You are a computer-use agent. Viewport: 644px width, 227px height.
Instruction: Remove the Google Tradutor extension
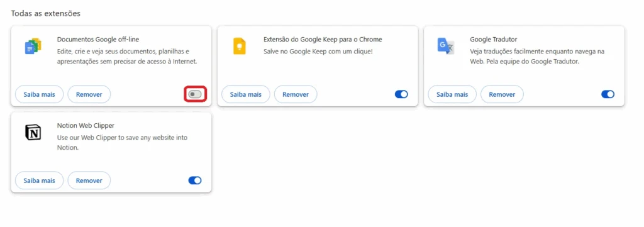502,94
